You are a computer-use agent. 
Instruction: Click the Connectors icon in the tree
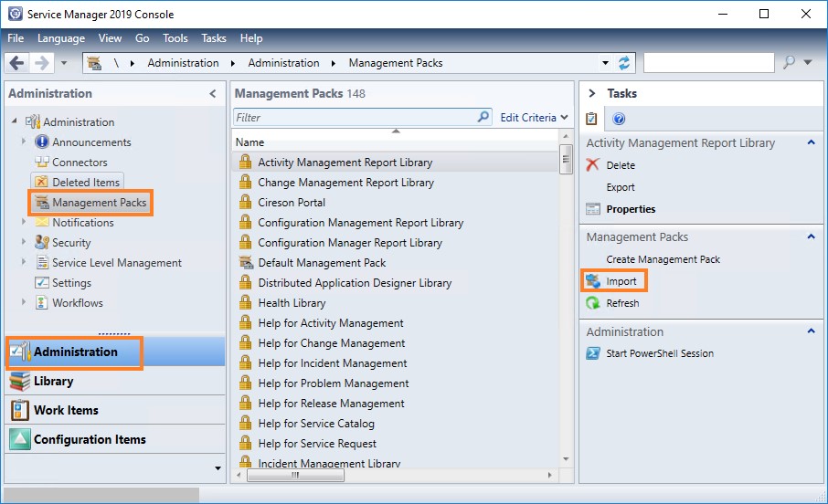42,162
